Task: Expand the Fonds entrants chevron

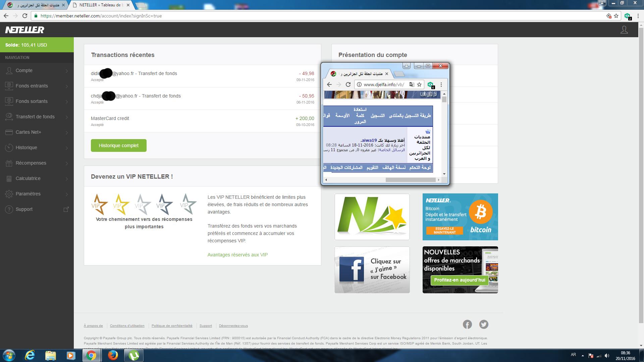Action: coord(67,86)
